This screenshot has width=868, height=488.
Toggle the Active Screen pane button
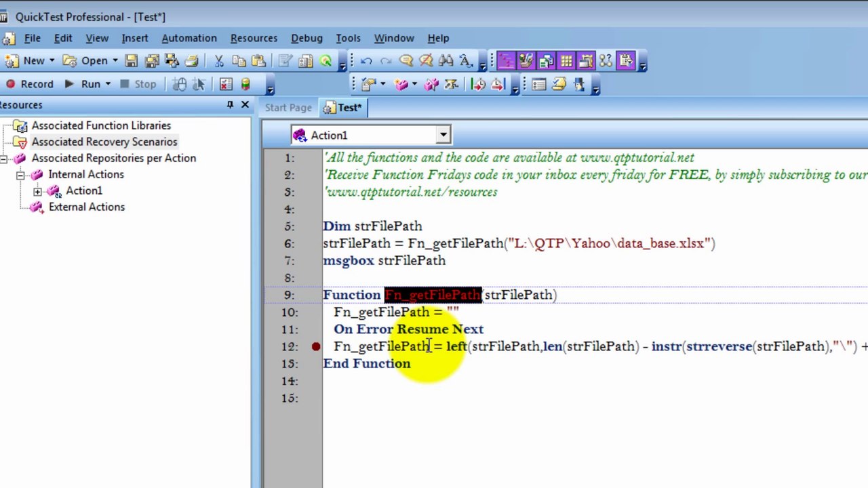click(x=586, y=61)
